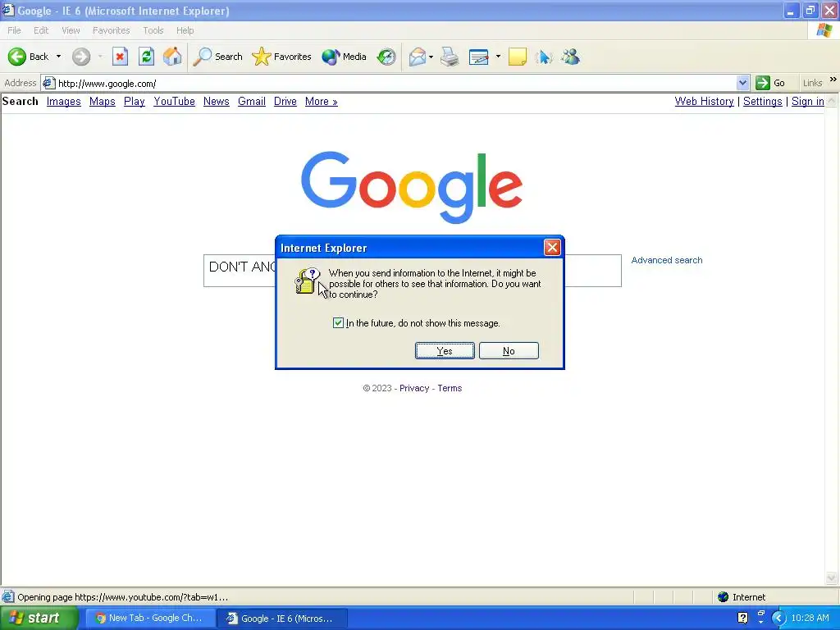Click the Edit page icon
The width and height of the screenshot is (840, 630).
(x=478, y=57)
